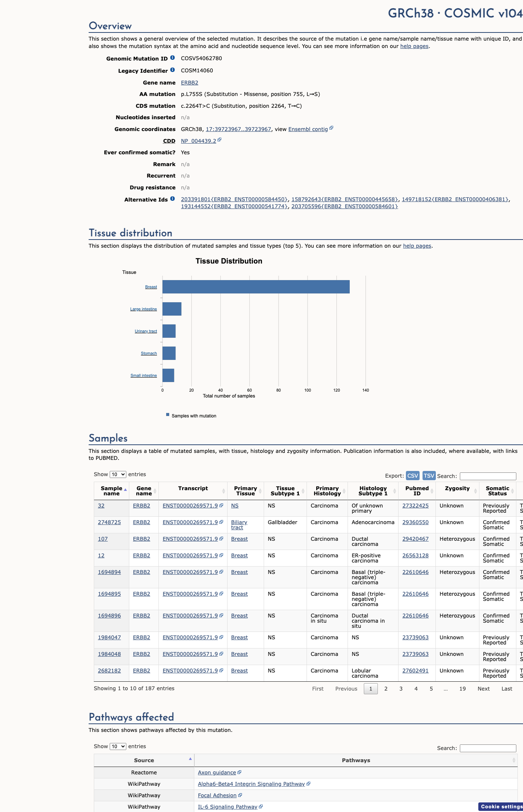Click info icon beside Legacy Identifier

pos(172,70)
